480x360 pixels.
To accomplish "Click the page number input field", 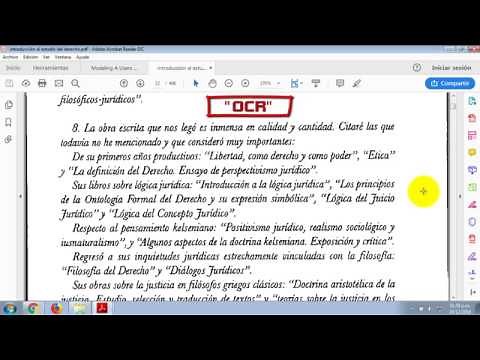I will tap(158, 83).
